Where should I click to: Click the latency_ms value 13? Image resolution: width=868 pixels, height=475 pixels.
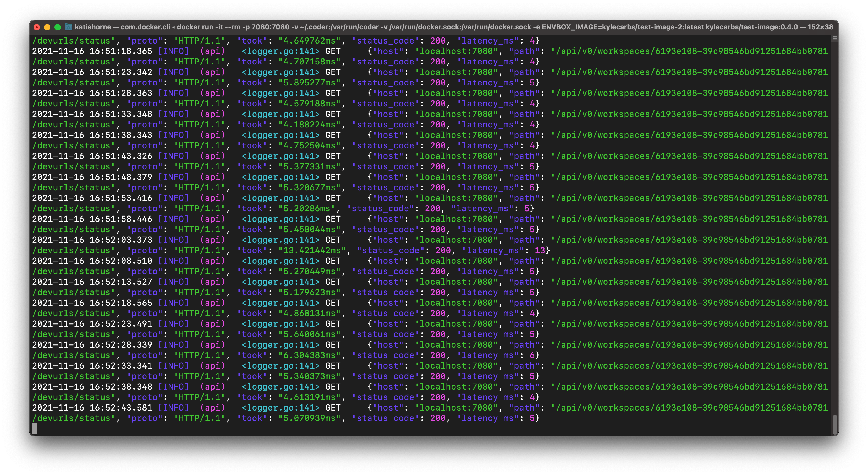[540, 250]
